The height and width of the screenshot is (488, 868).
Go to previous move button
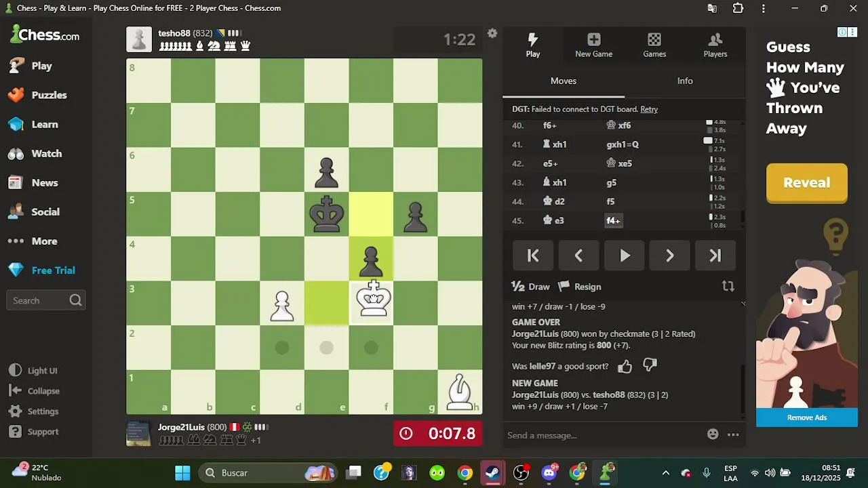[x=578, y=256]
